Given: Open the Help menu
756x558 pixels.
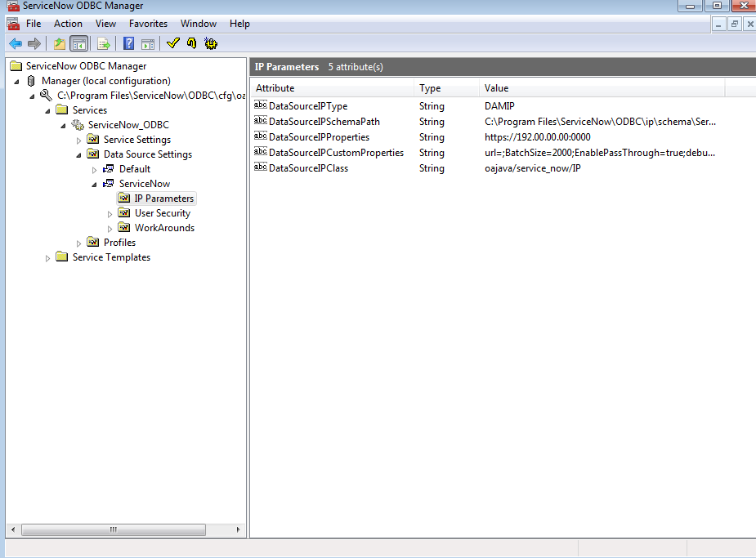Looking at the screenshot, I should (x=239, y=24).
